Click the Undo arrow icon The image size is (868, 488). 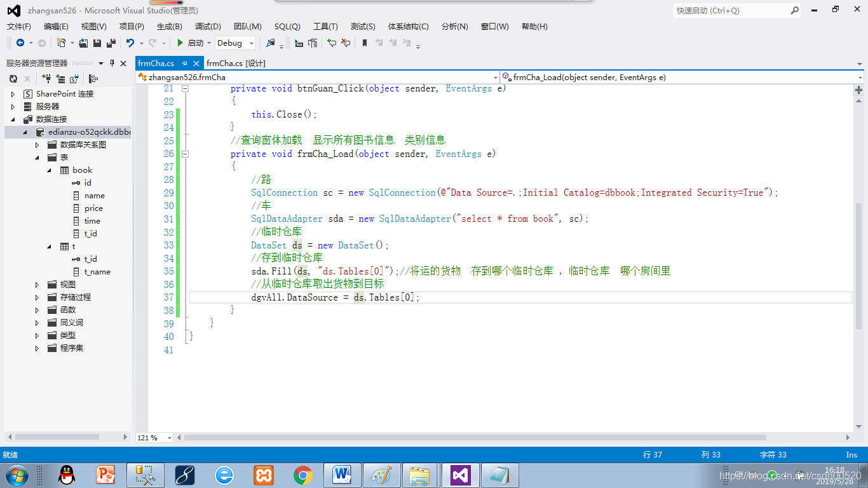point(130,43)
